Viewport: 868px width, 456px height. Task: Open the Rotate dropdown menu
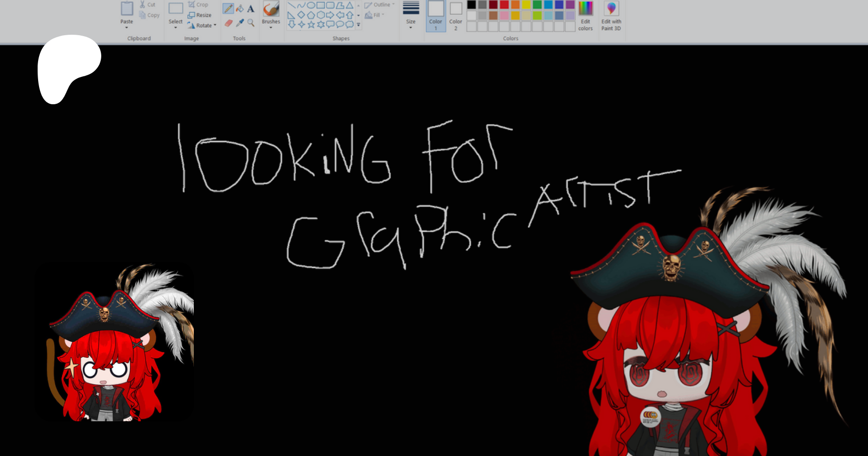click(x=203, y=25)
